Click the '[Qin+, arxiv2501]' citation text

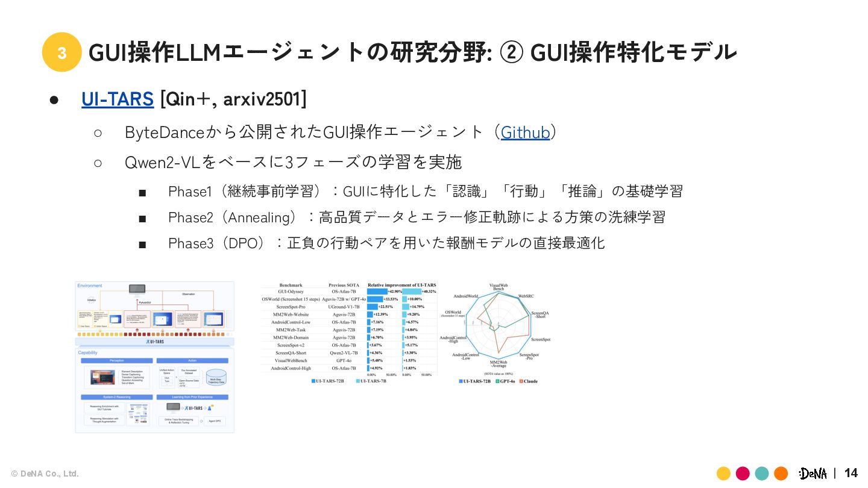(233, 99)
